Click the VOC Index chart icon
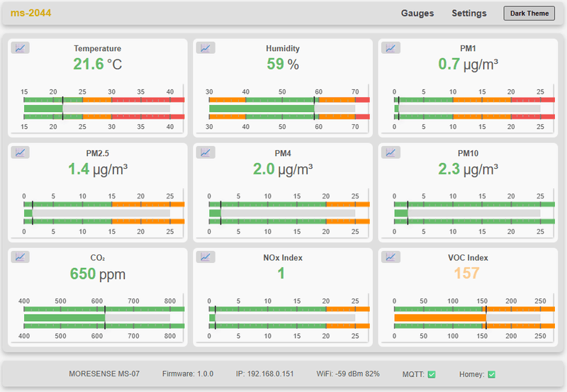The image size is (567, 392). click(391, 257)
